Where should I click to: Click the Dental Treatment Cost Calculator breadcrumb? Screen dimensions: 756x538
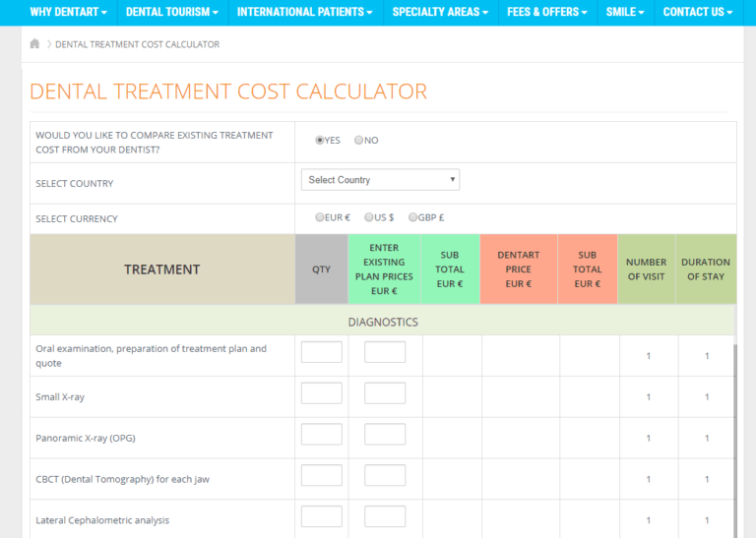[x=137, y=44]
